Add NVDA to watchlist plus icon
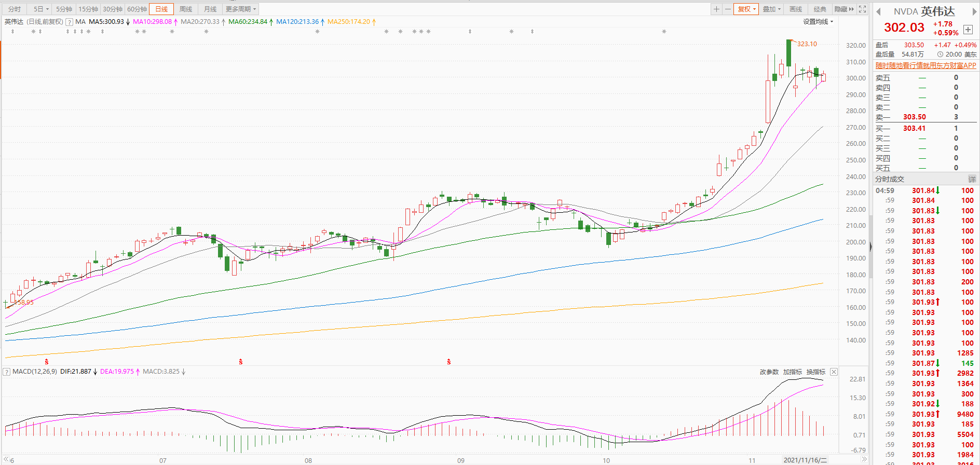This screenshot has width=980, height=465. [x=968, y=30]
